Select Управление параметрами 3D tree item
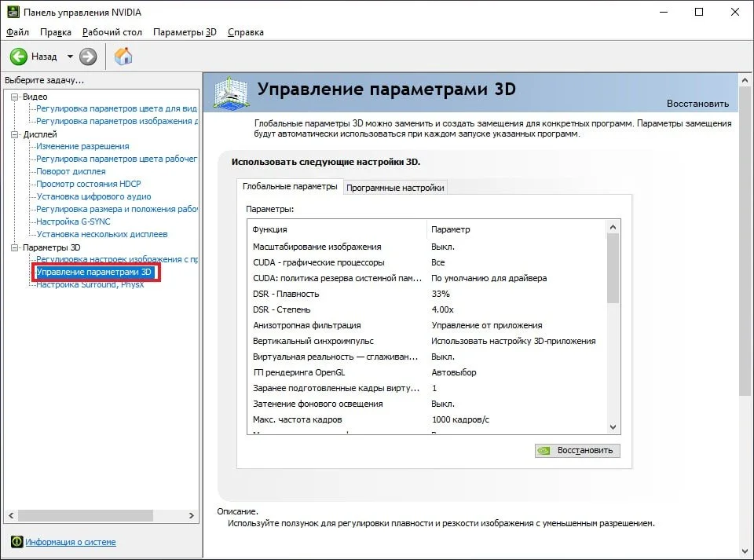Image resolution: width=754 pixels, height=560 pixels. pyautogui.click(x=94, y=272)
